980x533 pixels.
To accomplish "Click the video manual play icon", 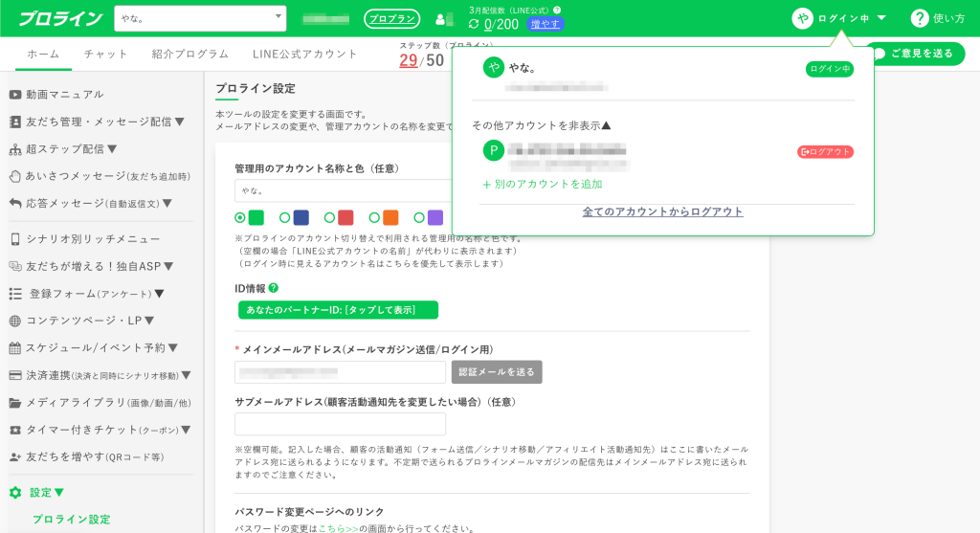I will click(x=15, y=95).
